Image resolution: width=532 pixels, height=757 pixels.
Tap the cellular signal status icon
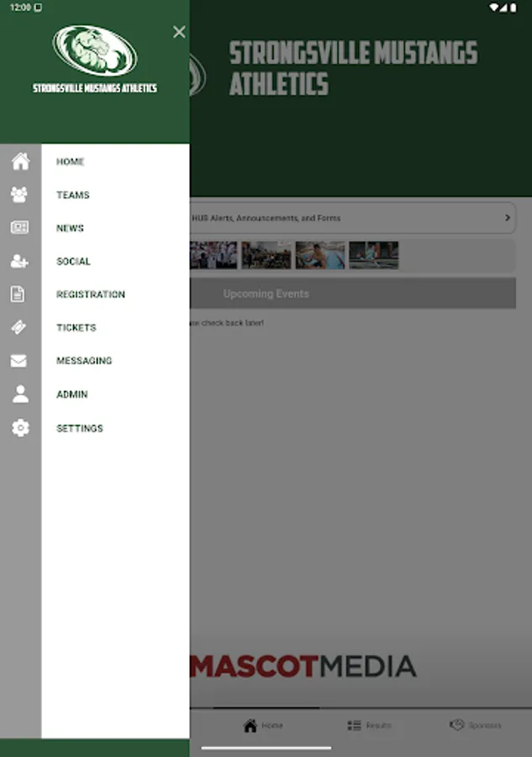pyautogui.click(x=503, y=8)
